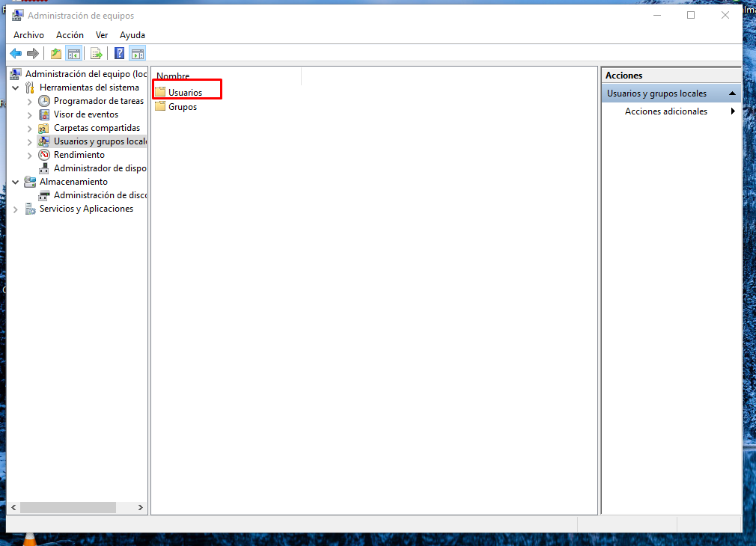Toggle the show/hide Action pane button
The image size is (756, 546).
tap(137, 53)
